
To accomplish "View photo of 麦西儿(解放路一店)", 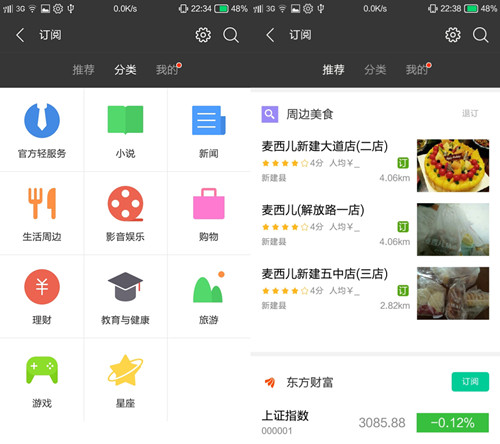I will tap(453, 229).
